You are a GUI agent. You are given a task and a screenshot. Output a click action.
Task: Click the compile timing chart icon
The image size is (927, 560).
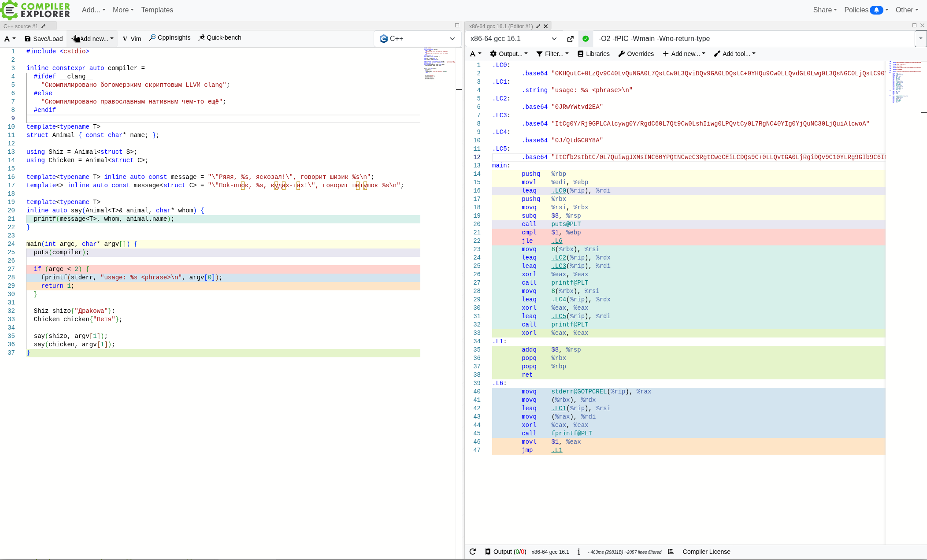pos(671,552)
